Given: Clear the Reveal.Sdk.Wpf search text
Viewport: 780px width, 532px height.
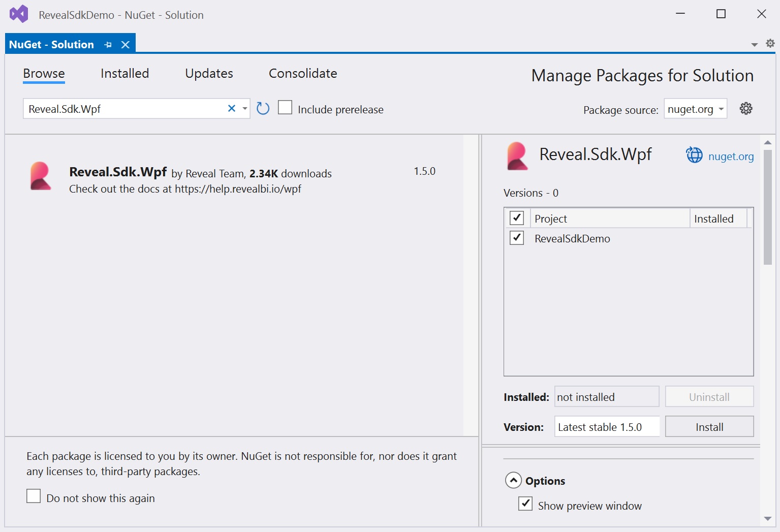Looking at the screenshot, I should (x=232, y=108).
